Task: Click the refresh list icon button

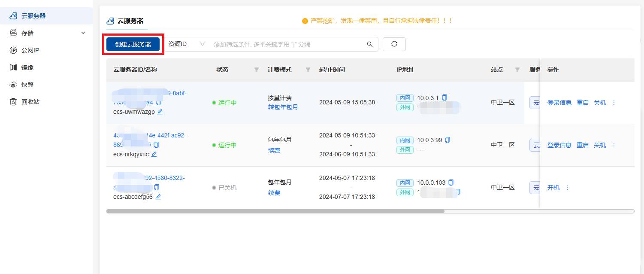Action: (394, 44)
